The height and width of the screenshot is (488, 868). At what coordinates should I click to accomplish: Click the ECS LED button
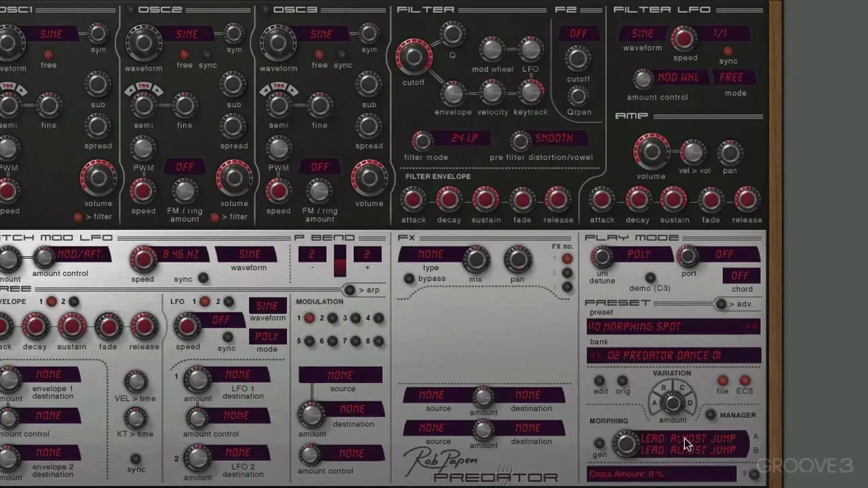click(745, 380)
